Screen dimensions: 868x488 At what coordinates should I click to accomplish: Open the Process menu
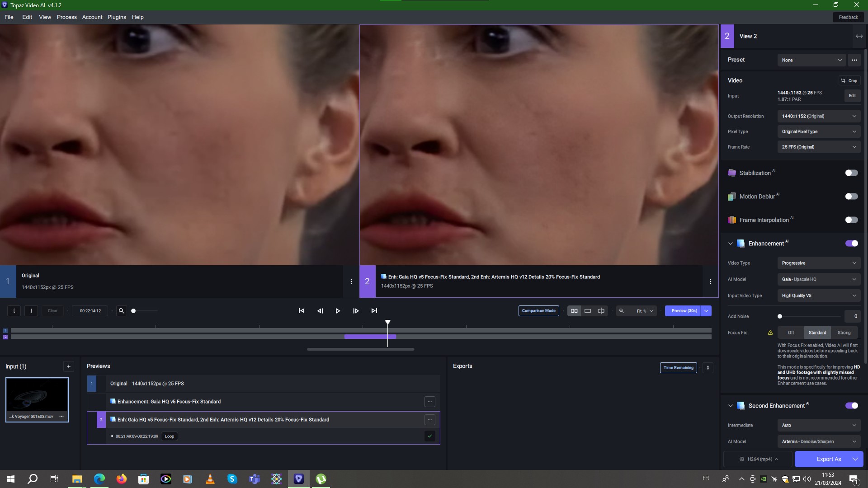66,17
